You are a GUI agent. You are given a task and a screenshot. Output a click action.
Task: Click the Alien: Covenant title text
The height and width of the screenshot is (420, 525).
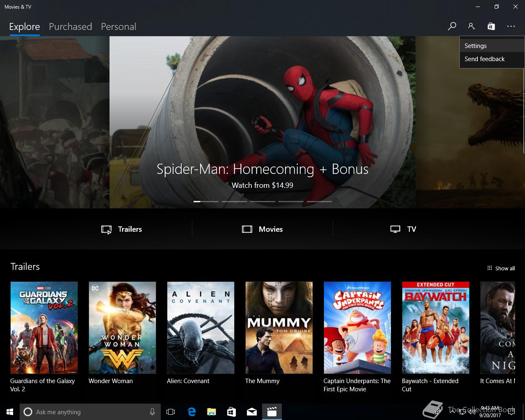[188, 381]
